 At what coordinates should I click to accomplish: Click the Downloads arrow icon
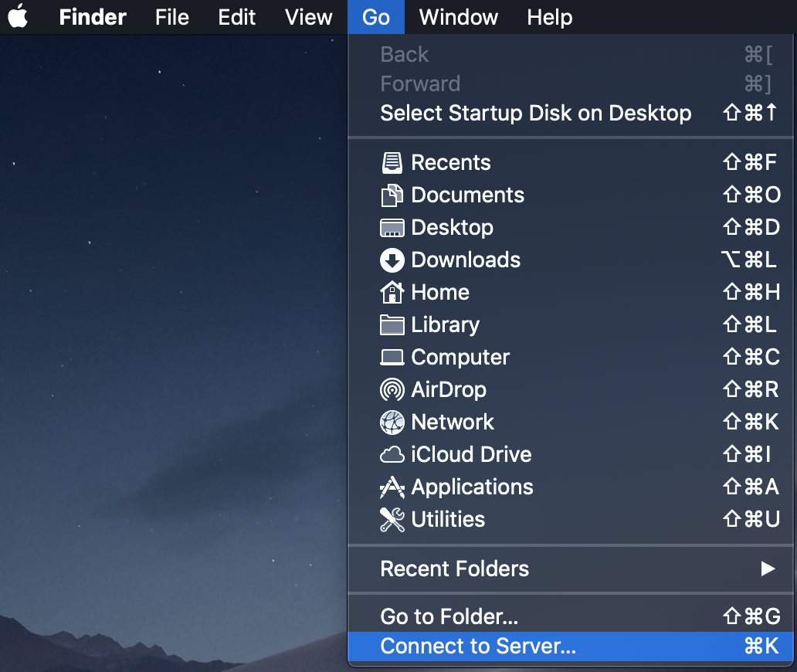392,260
